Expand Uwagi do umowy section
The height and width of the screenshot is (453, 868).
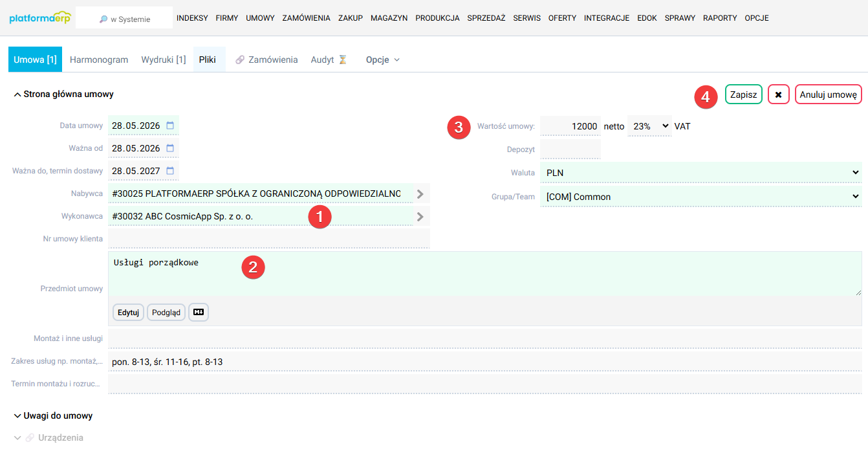(53, 415)
